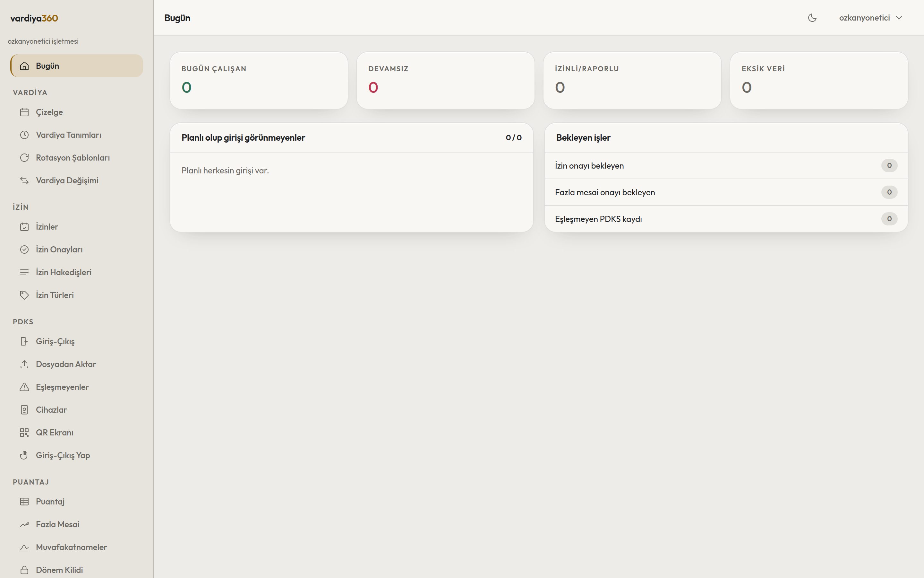Click the Vardiya Tanımları clock icon
The height and width of the screenshot is (578, 924).
[x=24, y=135]
